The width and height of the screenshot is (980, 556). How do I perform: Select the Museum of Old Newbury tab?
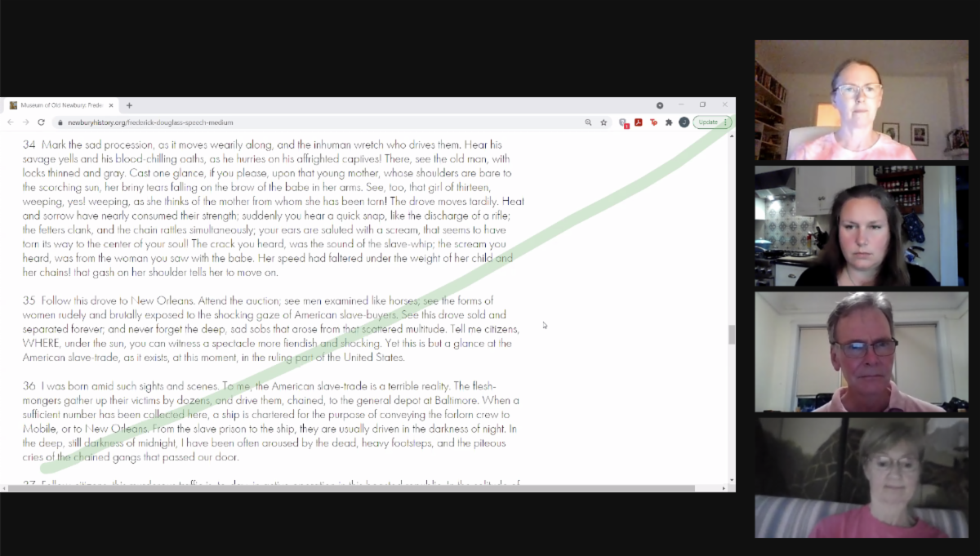coord(57,105)
